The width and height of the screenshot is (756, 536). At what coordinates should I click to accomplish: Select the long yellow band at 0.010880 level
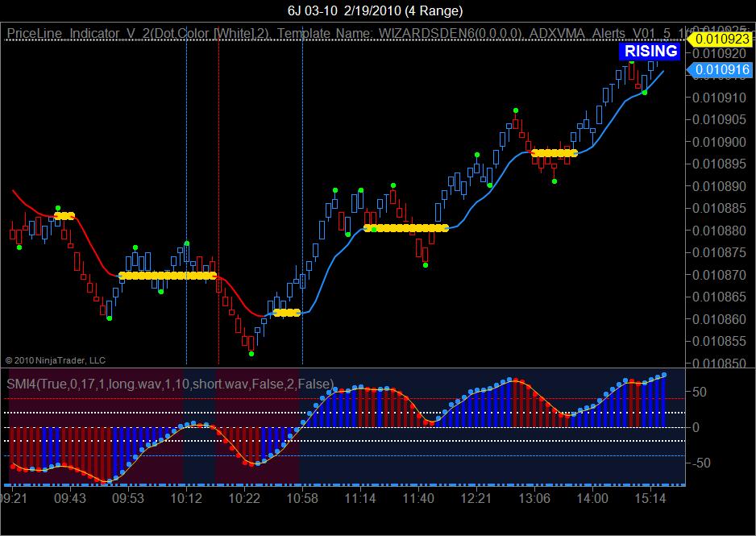406,228
